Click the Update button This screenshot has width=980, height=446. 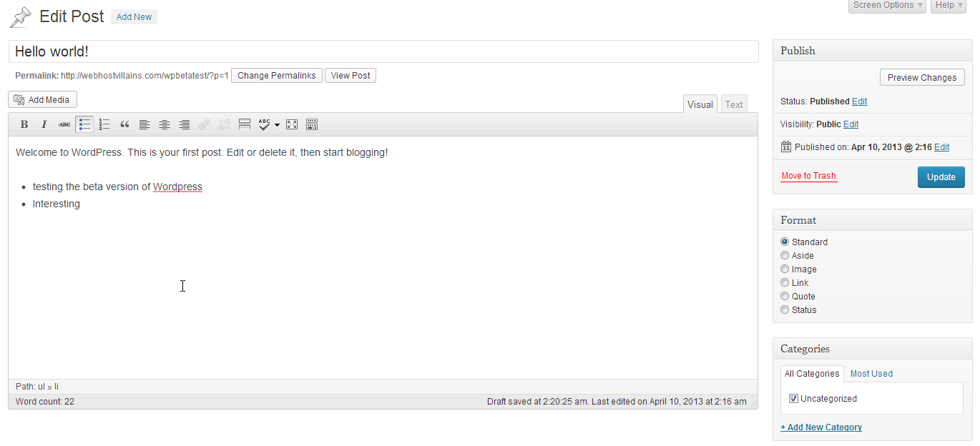941,177
